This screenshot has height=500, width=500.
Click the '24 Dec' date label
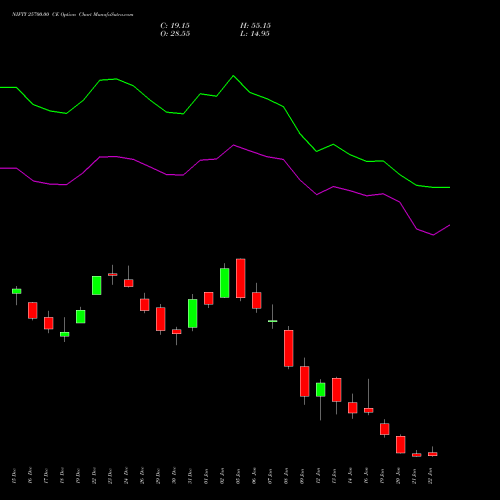[126, 476]
